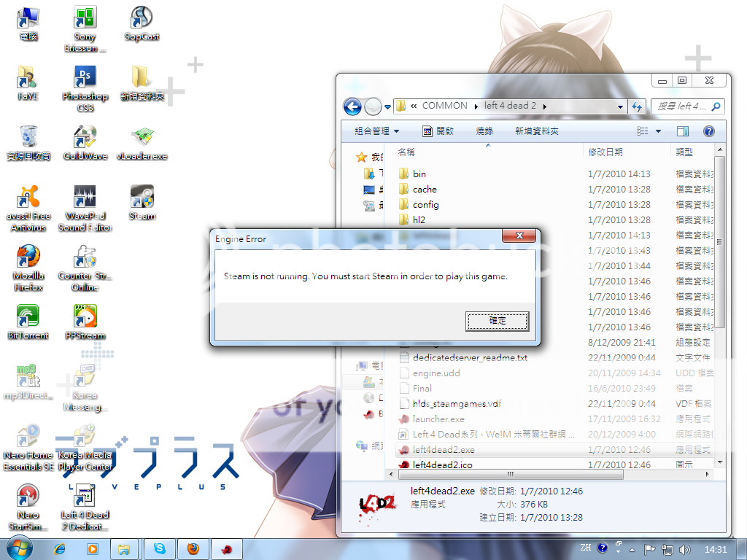Click 燒錄 in the Explorer toolbar

pyautogui.click(x=484, y=131)
